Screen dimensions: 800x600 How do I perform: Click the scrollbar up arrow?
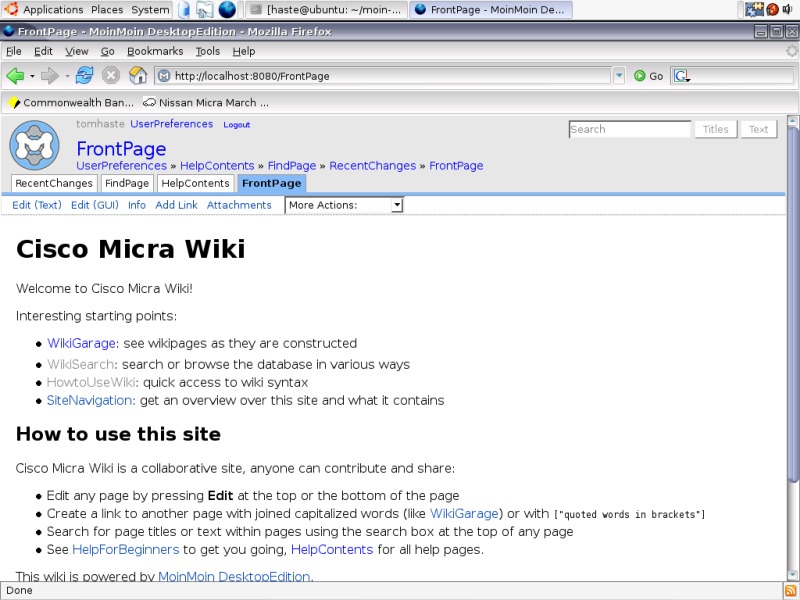[792, 121]
